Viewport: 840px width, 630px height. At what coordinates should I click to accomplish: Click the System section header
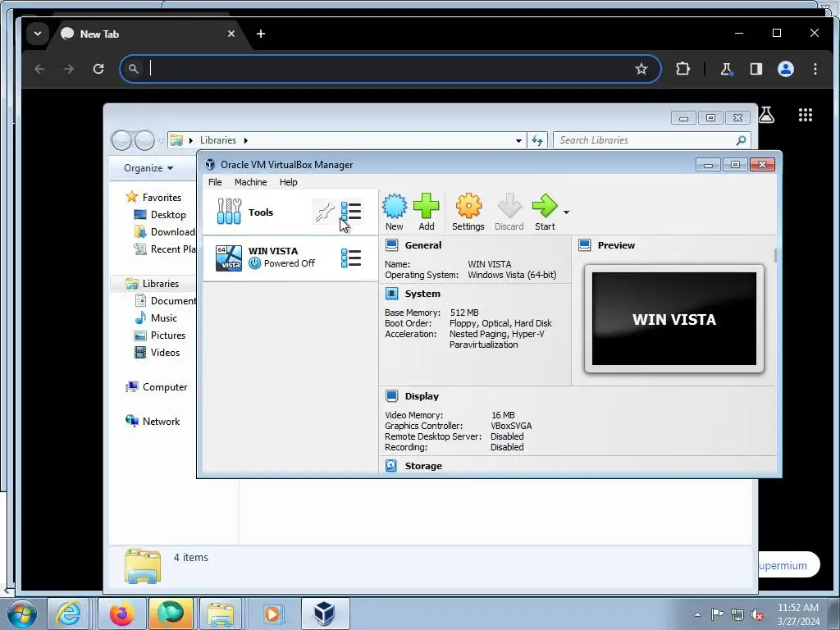pyautogui.click(x=422, y=294)
